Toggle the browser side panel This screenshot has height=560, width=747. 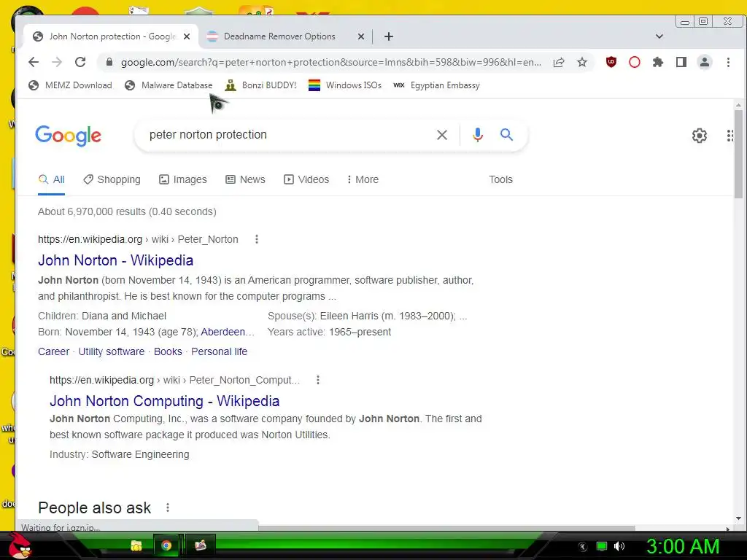(681, 62)
